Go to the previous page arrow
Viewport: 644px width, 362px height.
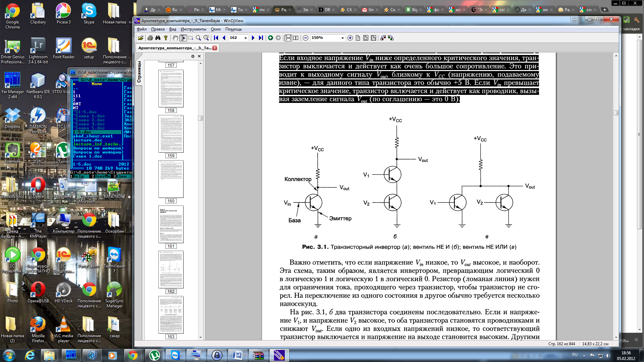point(224,38)
